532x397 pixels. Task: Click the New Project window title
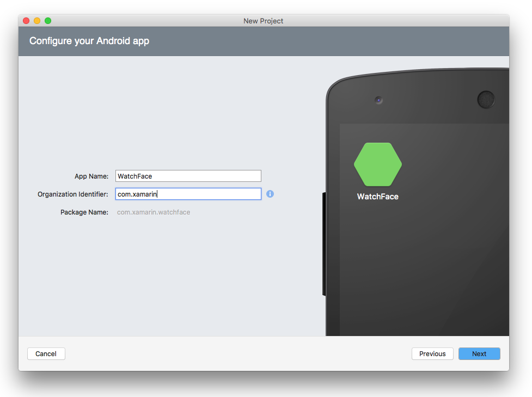264,21
